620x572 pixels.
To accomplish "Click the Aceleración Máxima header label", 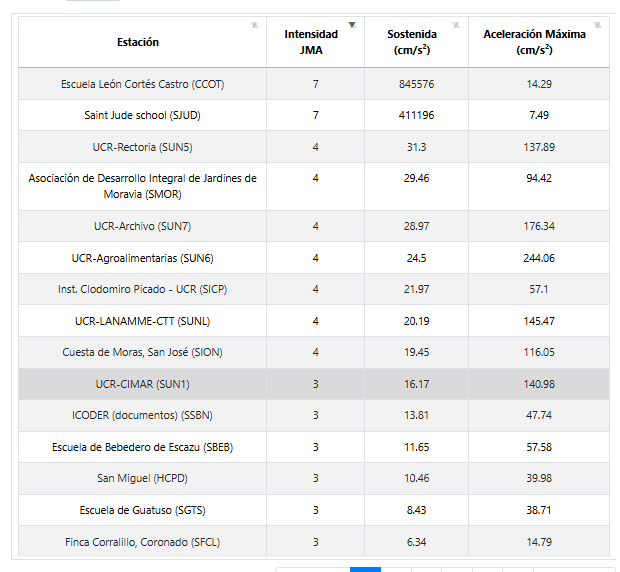I will click(534, 42).
